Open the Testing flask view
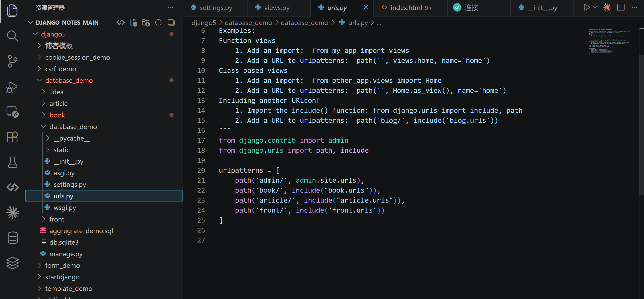This screenshot has width=644, height=299. (x=12, y=162)
